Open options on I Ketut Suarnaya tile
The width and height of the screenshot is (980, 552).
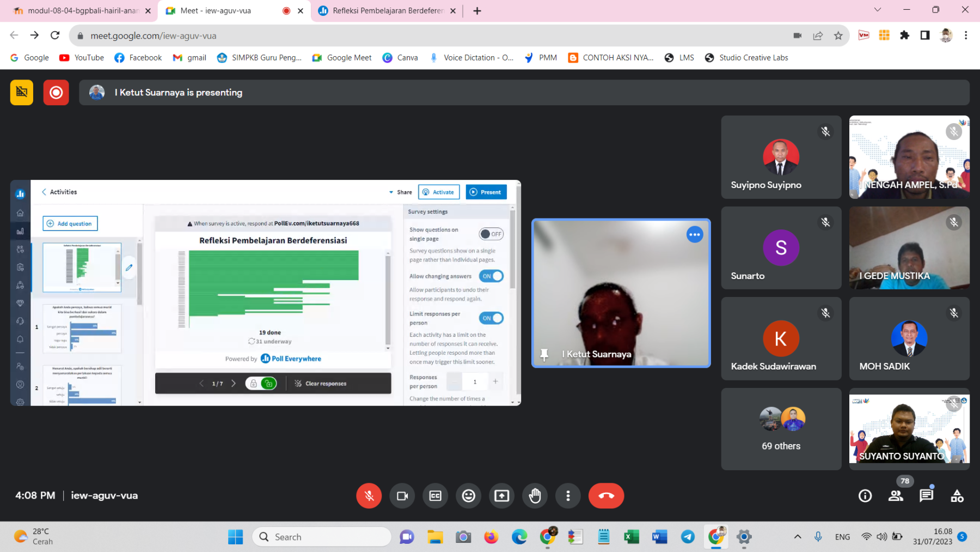click(x=695, y=235)
